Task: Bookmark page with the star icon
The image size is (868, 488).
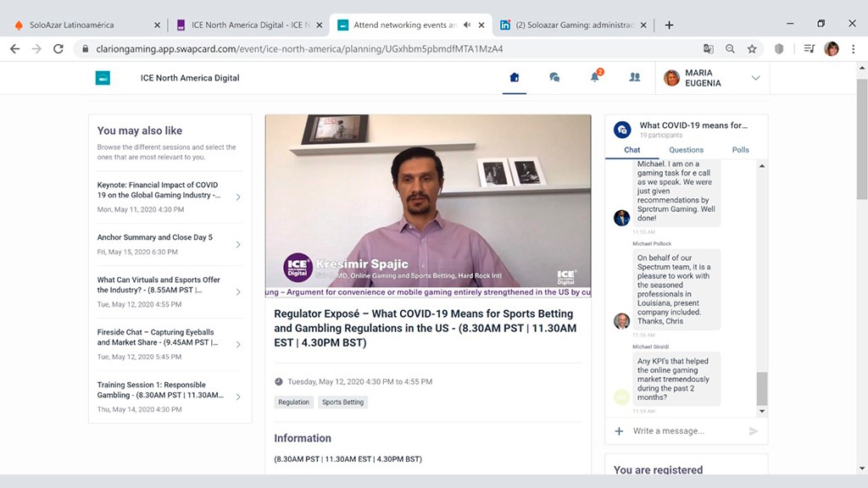Action: tap(752, 49)
